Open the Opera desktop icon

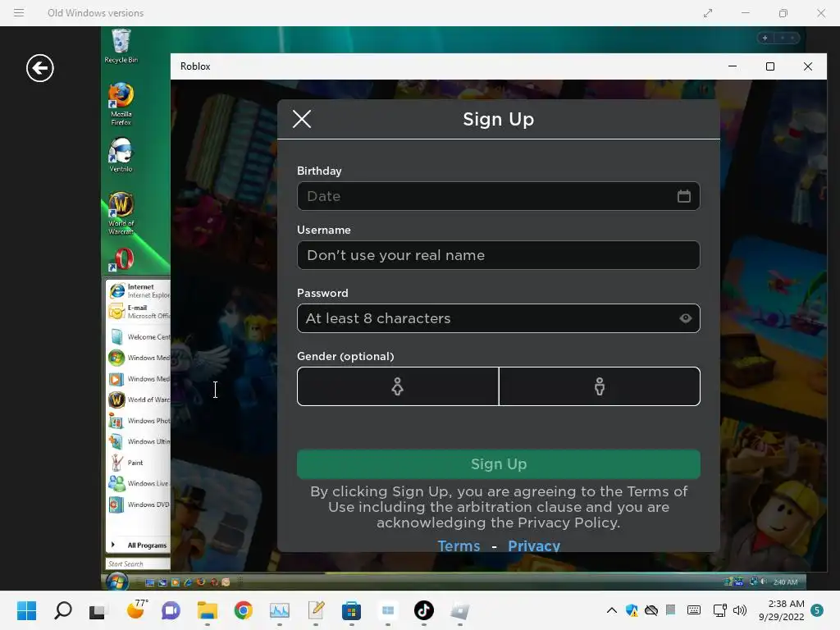point(121,259)
